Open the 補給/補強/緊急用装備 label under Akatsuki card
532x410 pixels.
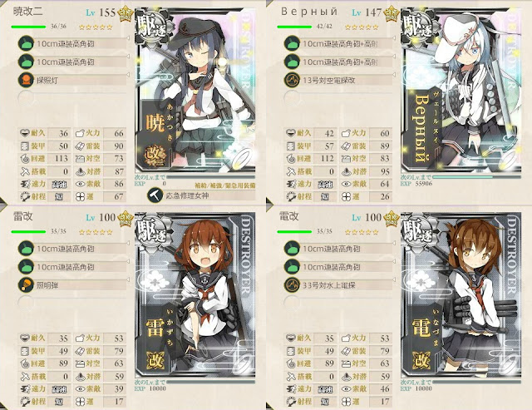[225, 185]
